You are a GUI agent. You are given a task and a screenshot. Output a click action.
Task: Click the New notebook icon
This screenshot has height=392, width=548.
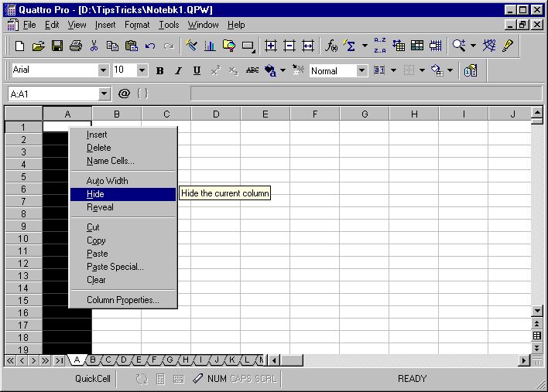[19, 46]
